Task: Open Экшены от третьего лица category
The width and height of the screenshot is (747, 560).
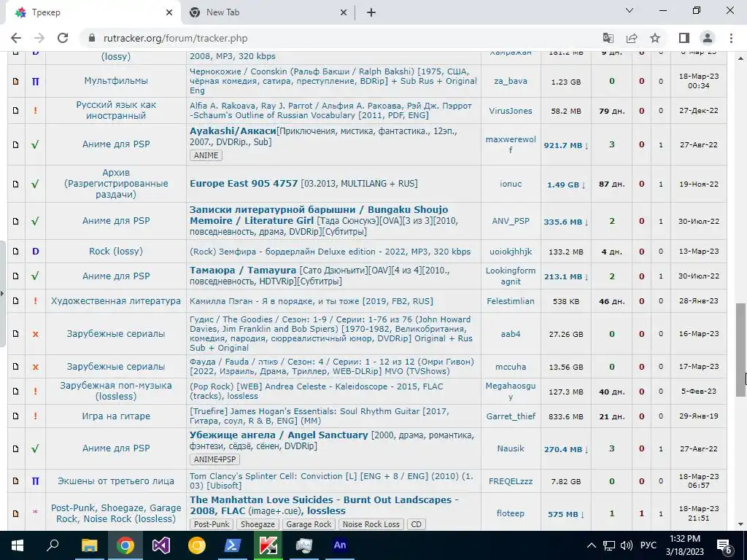Action: coord(116,481)
